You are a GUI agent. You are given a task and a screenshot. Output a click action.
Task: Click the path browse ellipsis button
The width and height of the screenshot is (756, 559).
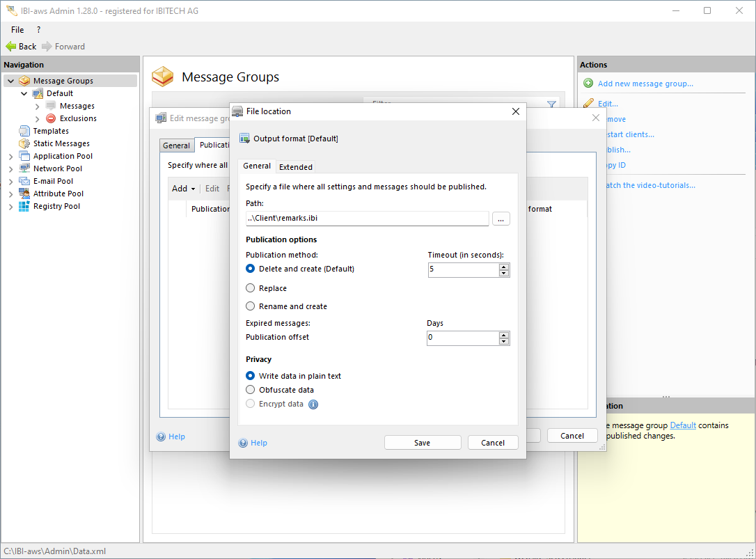coord(501,219)
